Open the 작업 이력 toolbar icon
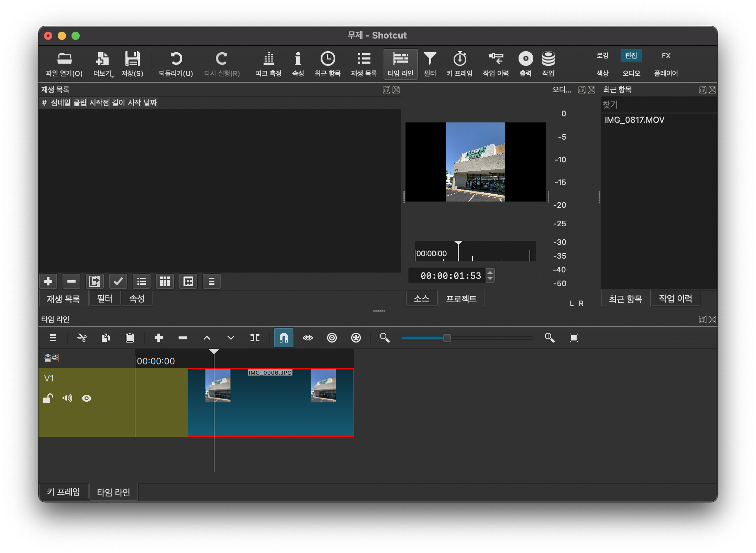 pos(496,64)
